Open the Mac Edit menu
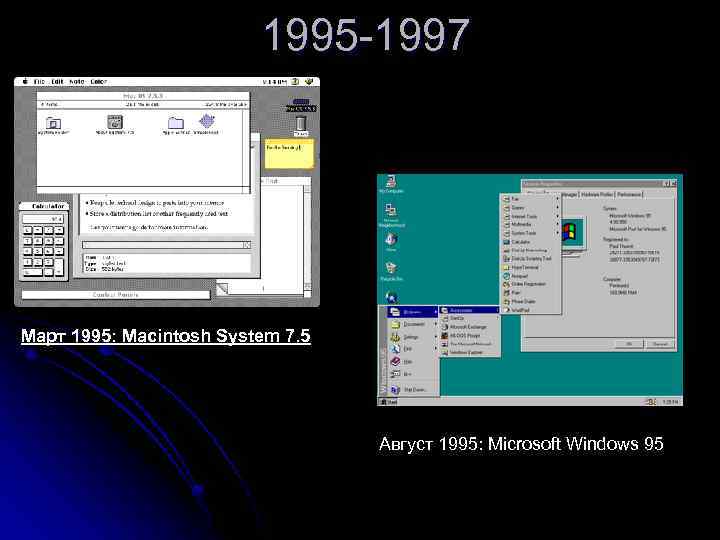 coord(57,82)
